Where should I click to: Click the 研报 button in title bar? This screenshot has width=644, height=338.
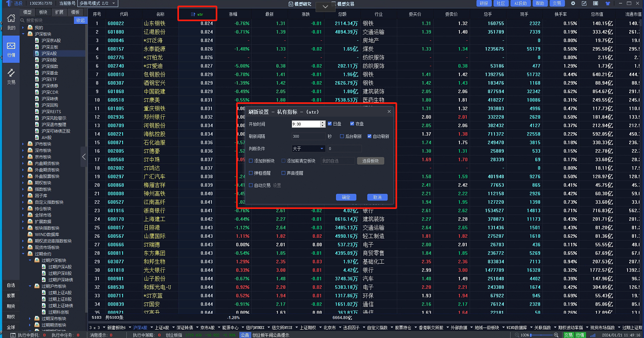484,3
